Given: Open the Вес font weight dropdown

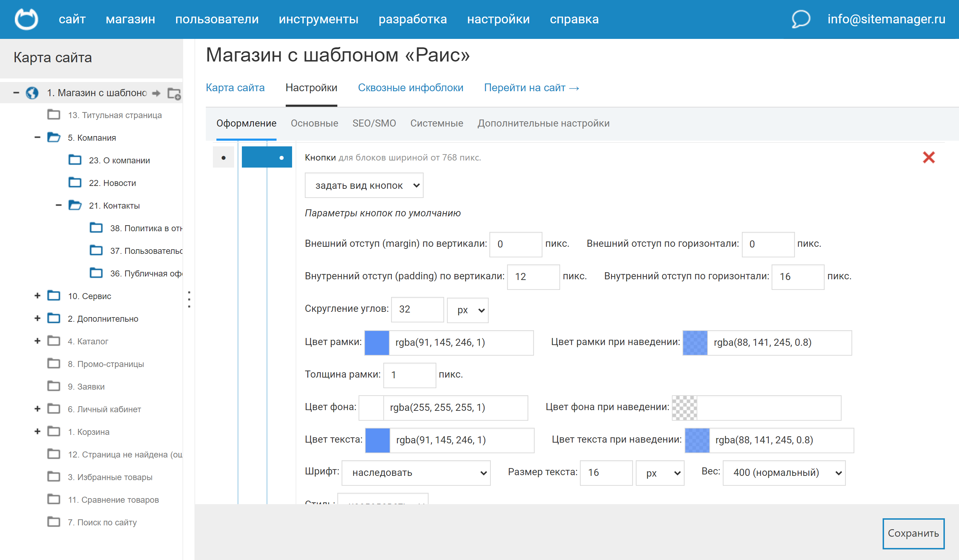Looking at the screenshot, I should point(784,473).
